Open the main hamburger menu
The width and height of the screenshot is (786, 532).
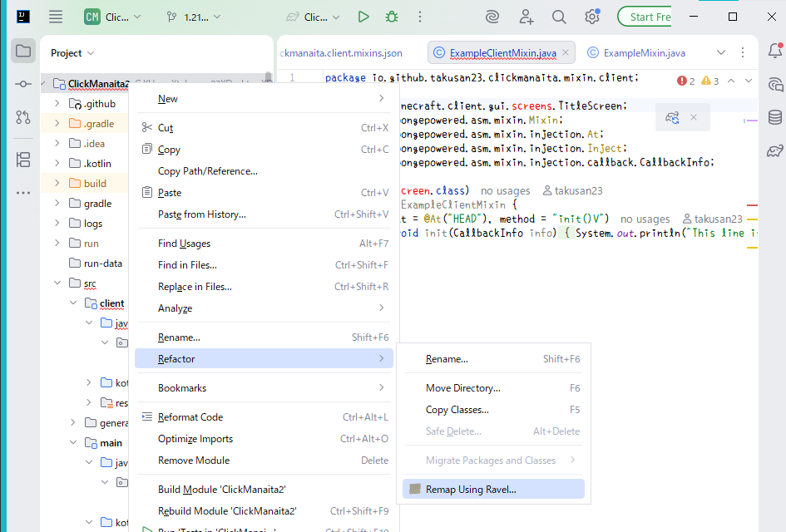[56, 17]
